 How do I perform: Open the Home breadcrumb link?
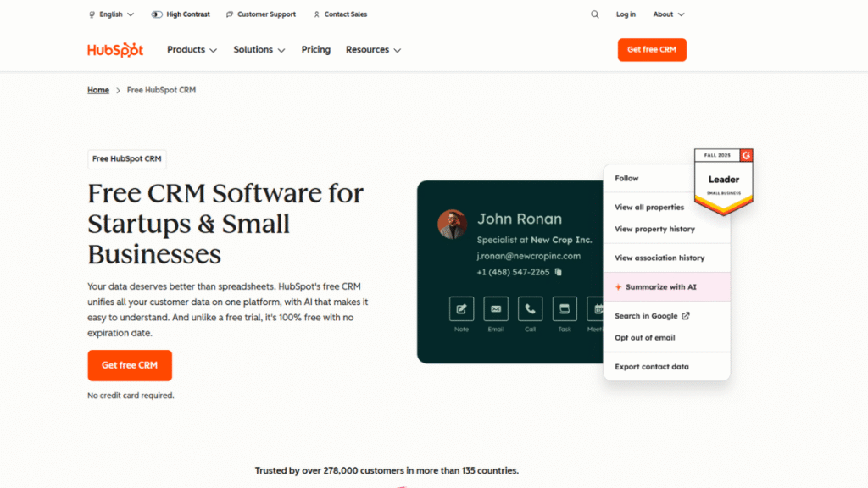98,89
